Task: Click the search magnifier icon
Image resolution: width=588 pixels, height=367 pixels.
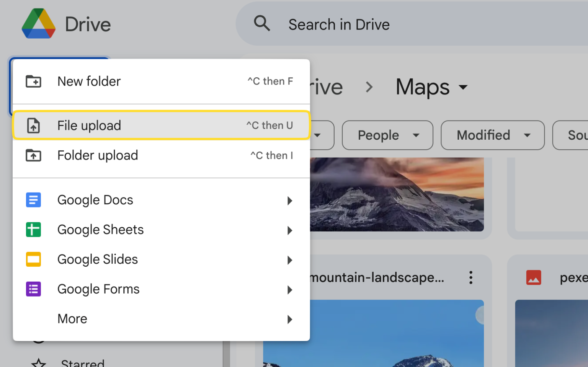Action: coord(262,24)
